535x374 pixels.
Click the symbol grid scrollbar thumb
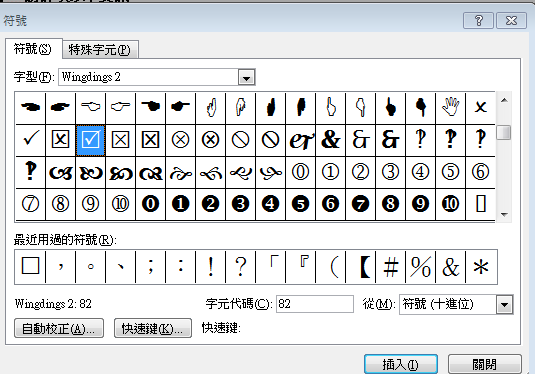504,132
